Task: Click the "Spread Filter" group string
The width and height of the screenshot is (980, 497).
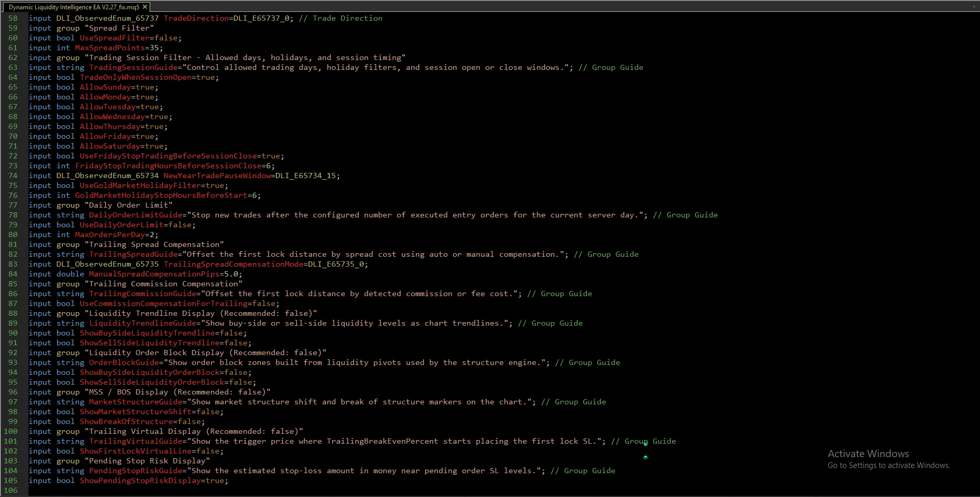Action: pyautogui.click(x=119, y=28)
